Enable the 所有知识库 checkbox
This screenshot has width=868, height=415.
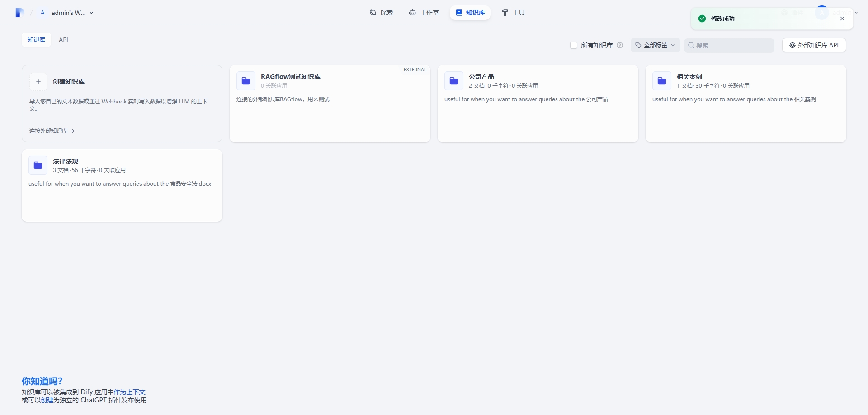pyautogui.click(x=574, y=45)
